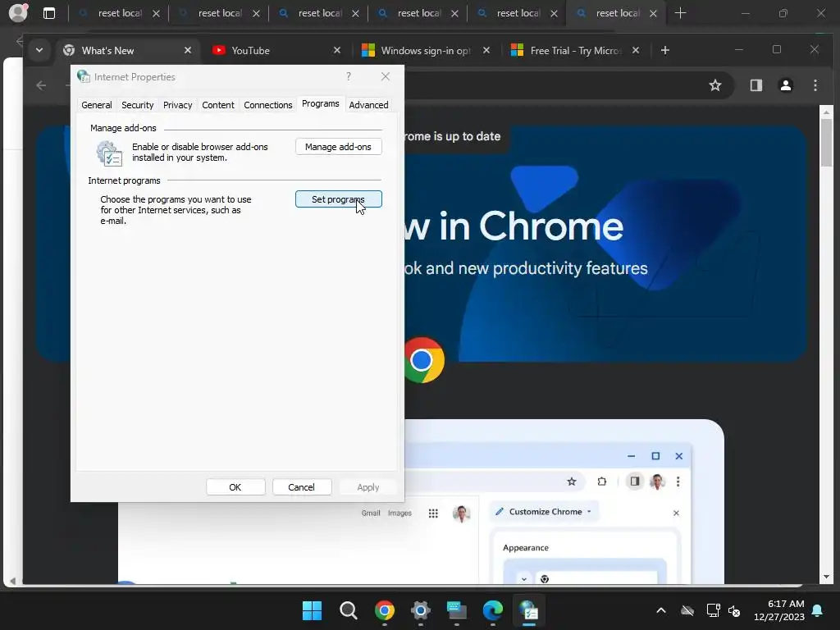840x630 pixels.
Task: Open Edge tab actions menu
Action: click(49, 13)
